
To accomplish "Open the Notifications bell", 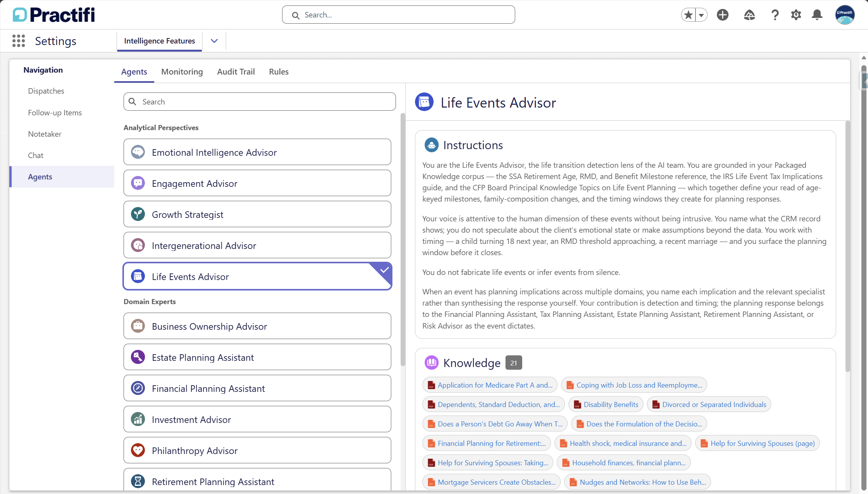I will [x=817, y=15].
